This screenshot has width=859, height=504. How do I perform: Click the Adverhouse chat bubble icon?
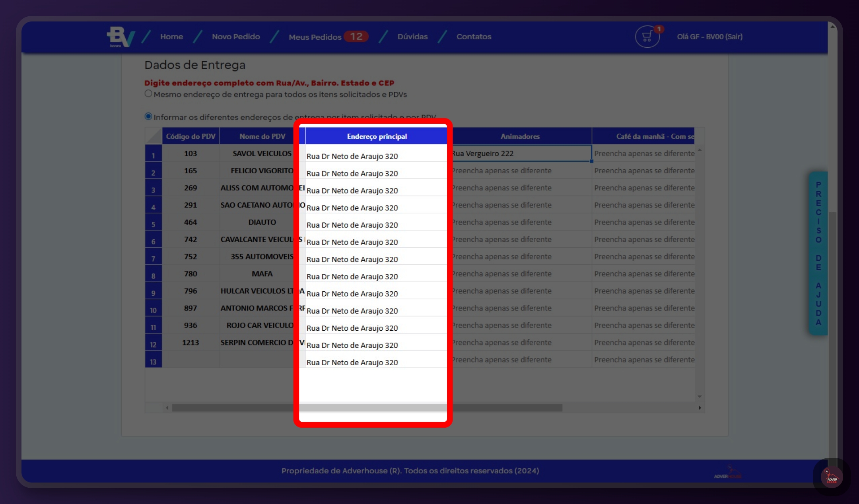coord(832,477)
